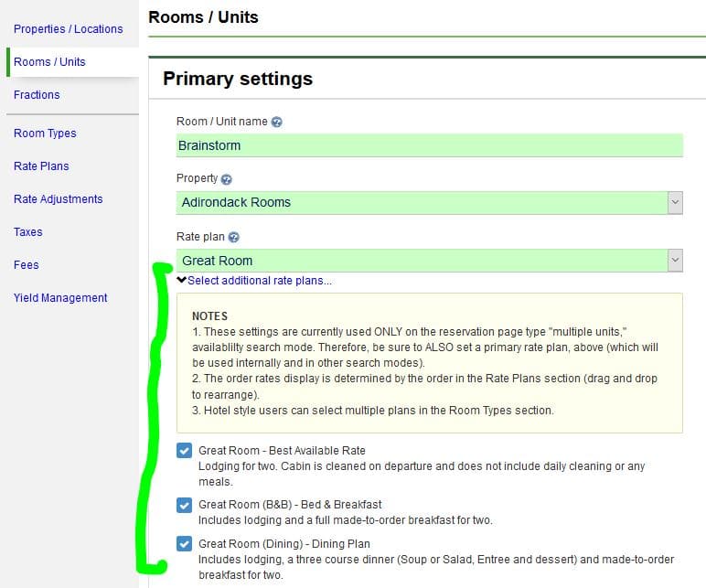This screenshot has height=588, width=706.
Task: Open Yield Management in the sidebar
Action: [x=60, y=298]
